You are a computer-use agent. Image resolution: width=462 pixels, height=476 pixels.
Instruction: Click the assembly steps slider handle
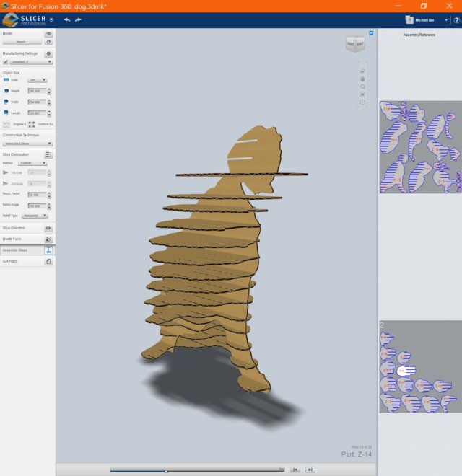click(166, 471)
